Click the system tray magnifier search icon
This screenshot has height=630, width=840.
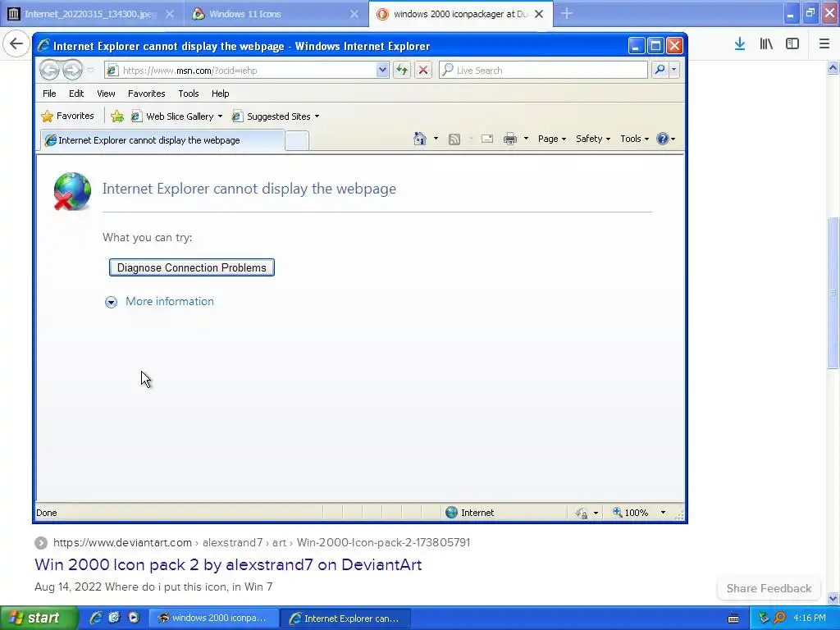[780, 618]
